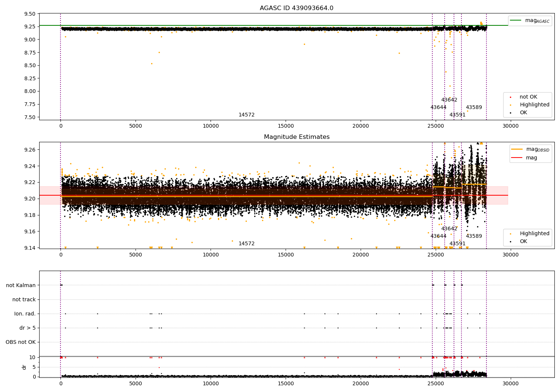Select the mag OBSID legend entry in the middle plot
This screenshot has width=560, height=392.
pos(530,149)
